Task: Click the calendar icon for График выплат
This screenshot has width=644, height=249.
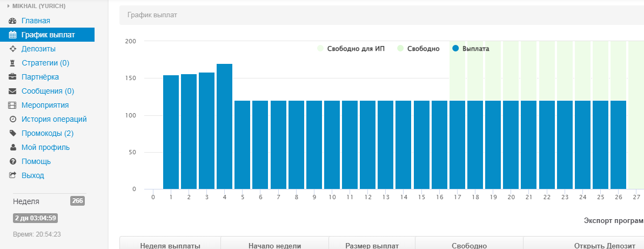Action: tap(13, 35)
